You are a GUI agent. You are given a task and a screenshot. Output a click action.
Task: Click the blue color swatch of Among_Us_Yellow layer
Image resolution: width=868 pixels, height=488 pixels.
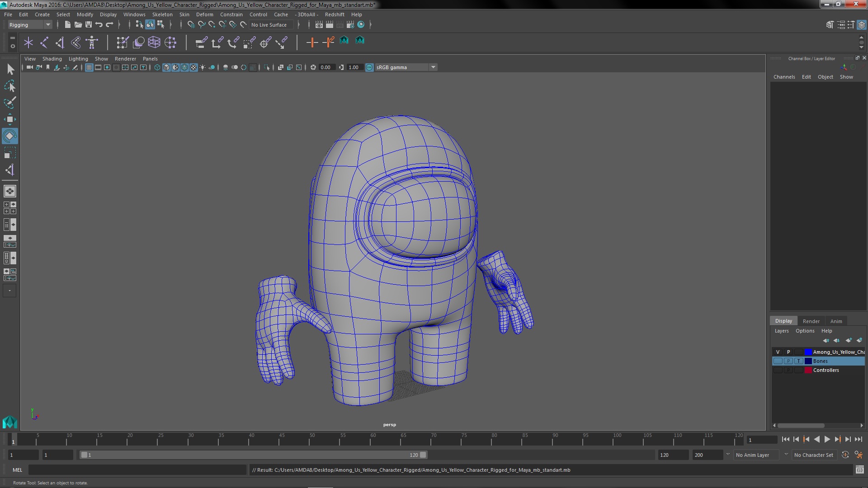[x=808, y=352]
